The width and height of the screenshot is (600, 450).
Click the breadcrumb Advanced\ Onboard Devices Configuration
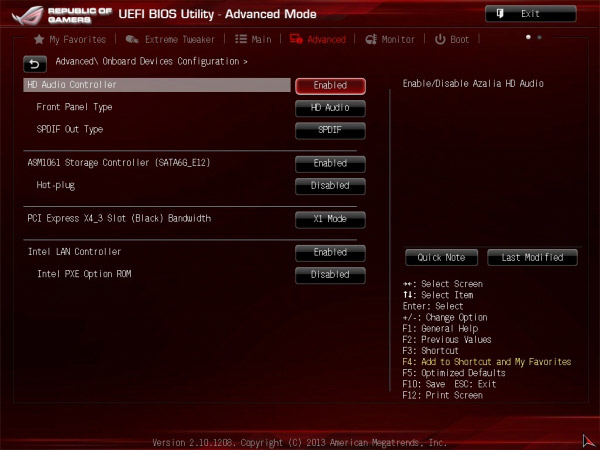coord(151,61)
